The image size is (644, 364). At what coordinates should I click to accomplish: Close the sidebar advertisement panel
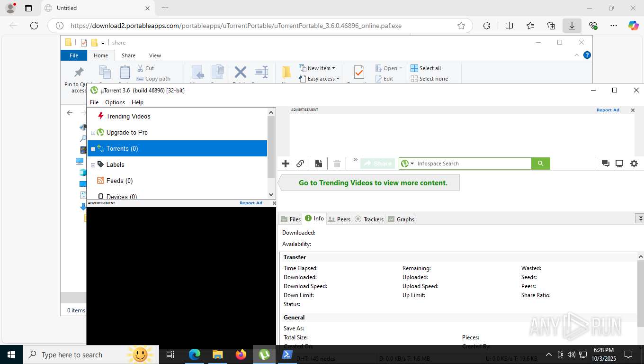tap(274, 203)
